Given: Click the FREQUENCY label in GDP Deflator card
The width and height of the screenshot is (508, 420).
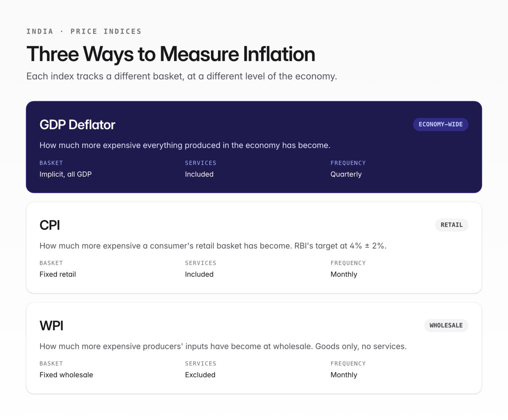Looking at the screenshot, I should click(348, 163).
